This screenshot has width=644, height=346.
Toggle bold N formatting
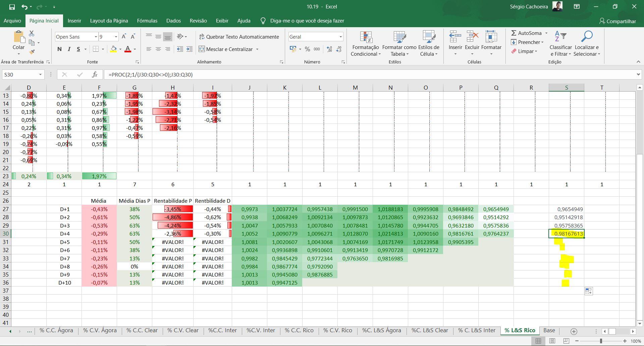click(x=59, y=49)
